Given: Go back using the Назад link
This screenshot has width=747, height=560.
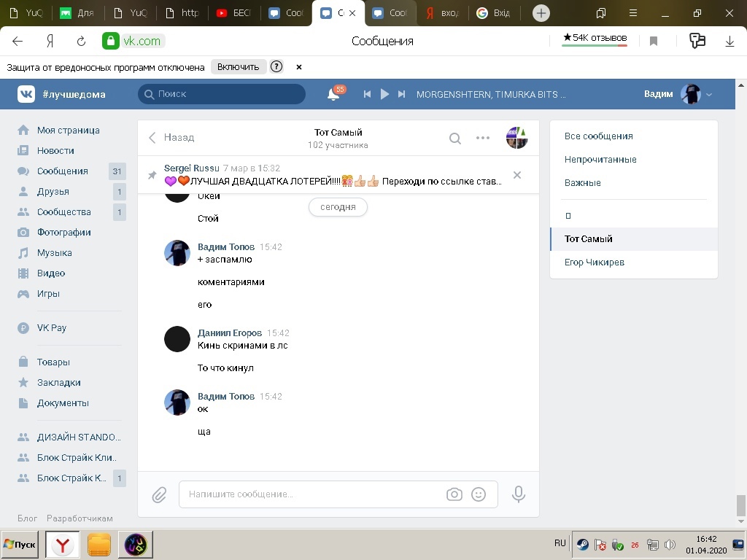Looking at the screenshot, I should click(x=172, y=138).
